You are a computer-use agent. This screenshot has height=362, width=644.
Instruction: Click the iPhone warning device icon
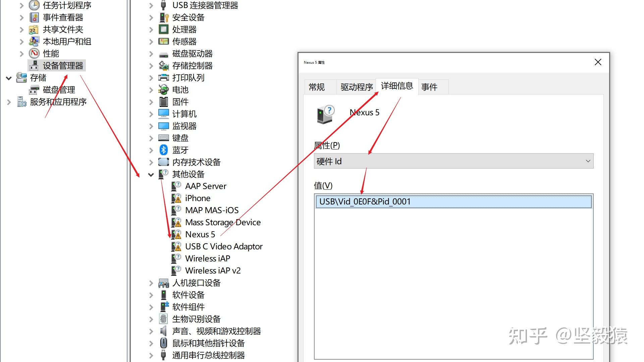[x=176, y=198]
